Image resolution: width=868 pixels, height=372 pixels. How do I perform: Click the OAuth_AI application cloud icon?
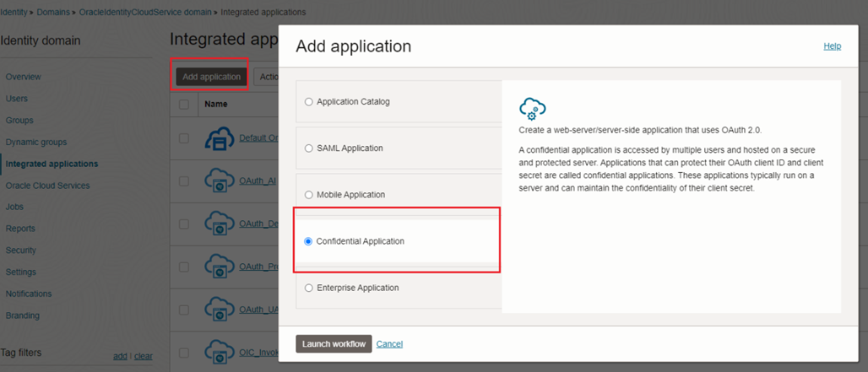click(x=219, y=181)
